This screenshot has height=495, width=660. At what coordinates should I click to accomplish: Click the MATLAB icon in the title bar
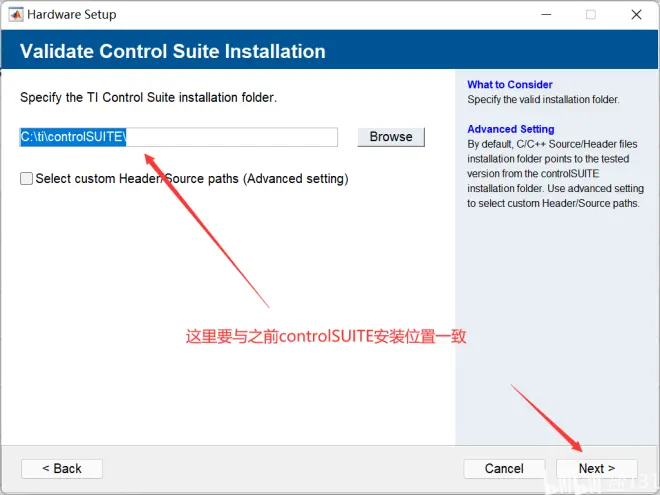pyautogui.click(x=16, y=15)
